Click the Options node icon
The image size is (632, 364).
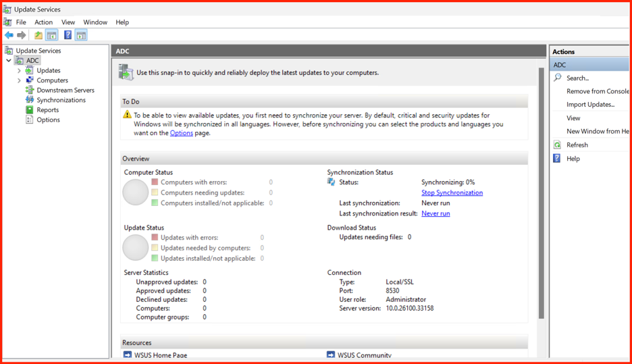(x=30, y=120)
